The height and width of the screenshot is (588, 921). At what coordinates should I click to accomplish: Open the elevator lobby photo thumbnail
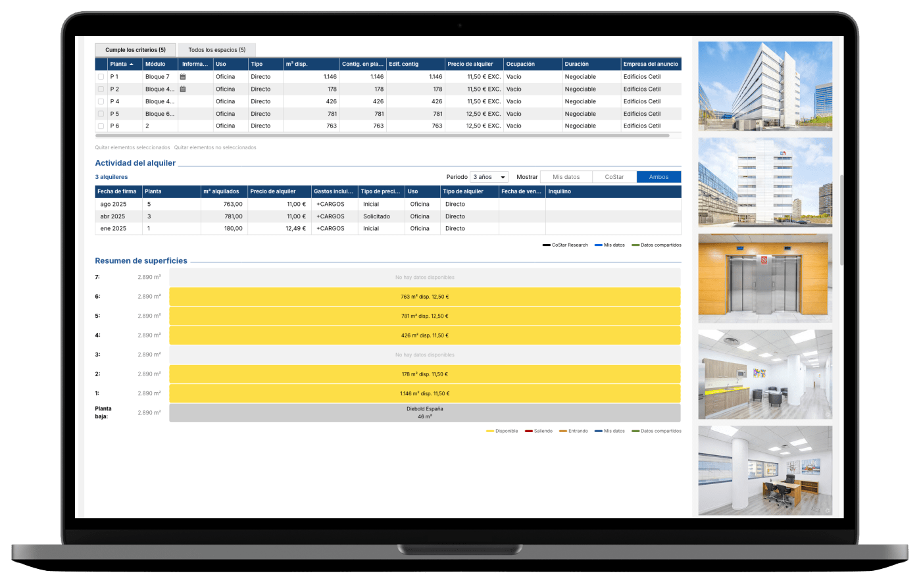pos(764,278)
